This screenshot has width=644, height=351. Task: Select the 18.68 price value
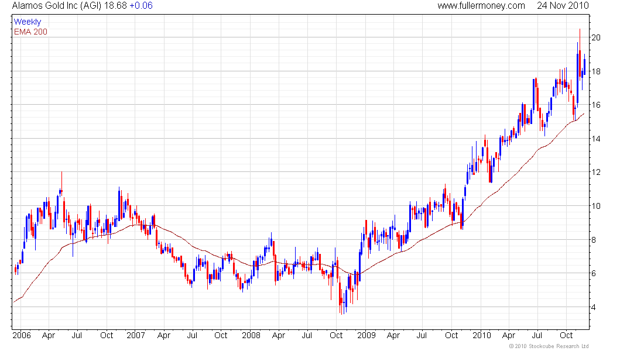(115, 6)
